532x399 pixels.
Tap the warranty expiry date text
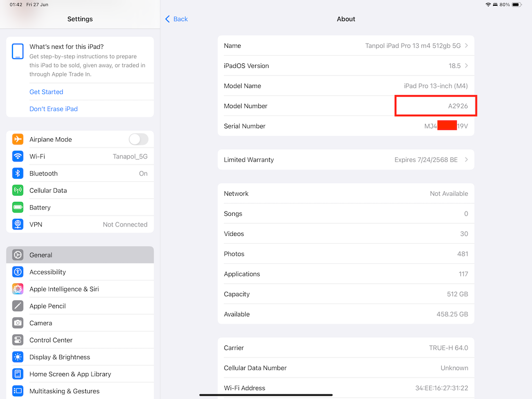tap(426, 159)
